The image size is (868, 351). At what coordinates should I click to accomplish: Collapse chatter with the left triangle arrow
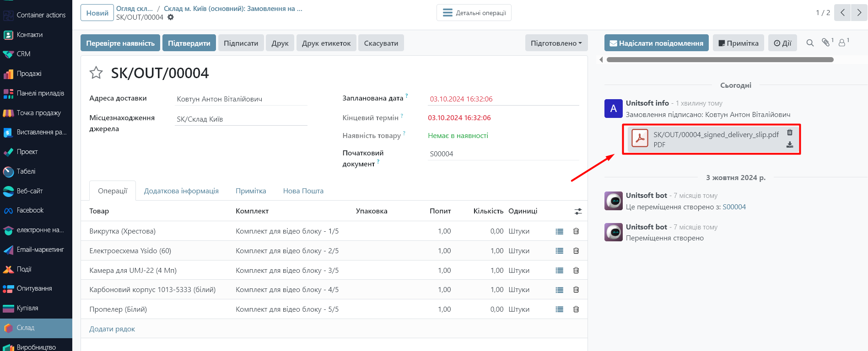(x=601, y=60)
